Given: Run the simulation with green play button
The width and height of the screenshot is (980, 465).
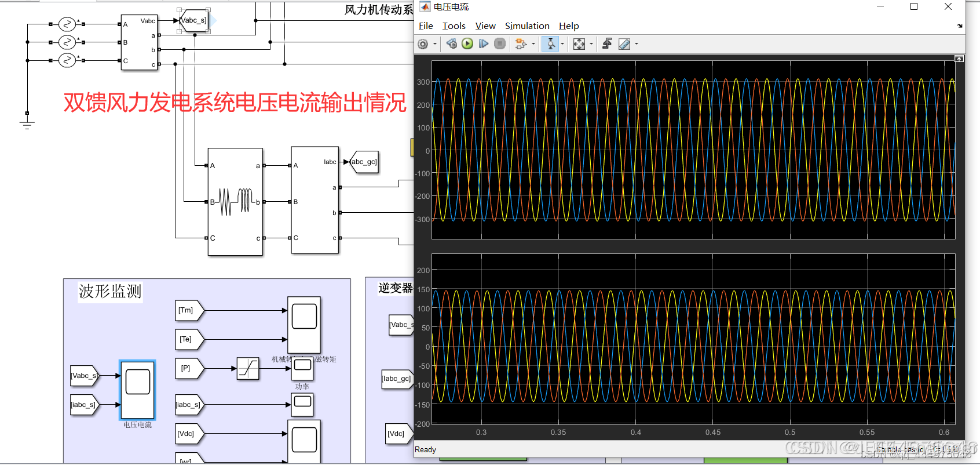Looking at the screenshot, I should pyautogui.click(x=467, y=44).
